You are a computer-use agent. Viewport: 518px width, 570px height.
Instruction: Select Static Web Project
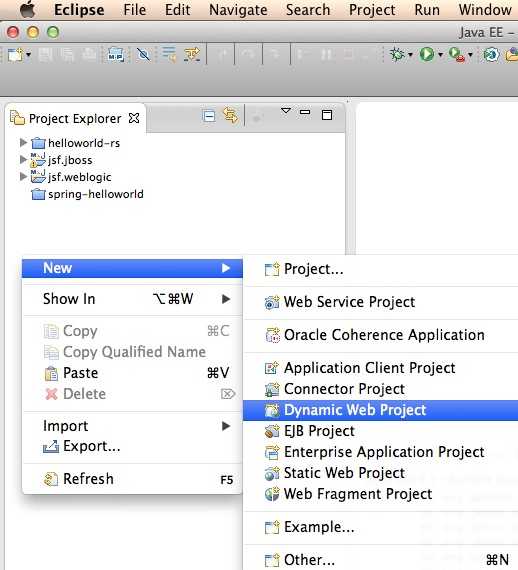pos(381,473)
